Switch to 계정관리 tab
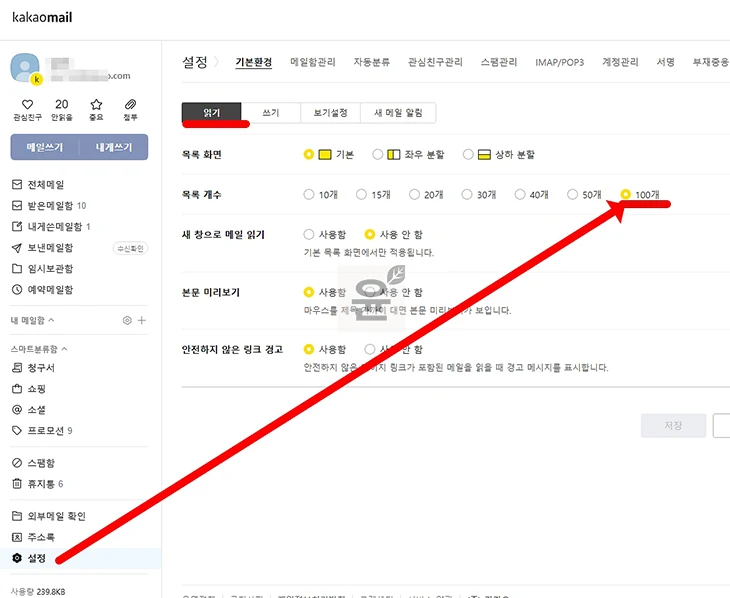The width and height of the screenshot is (730, 598). [621, 62]
